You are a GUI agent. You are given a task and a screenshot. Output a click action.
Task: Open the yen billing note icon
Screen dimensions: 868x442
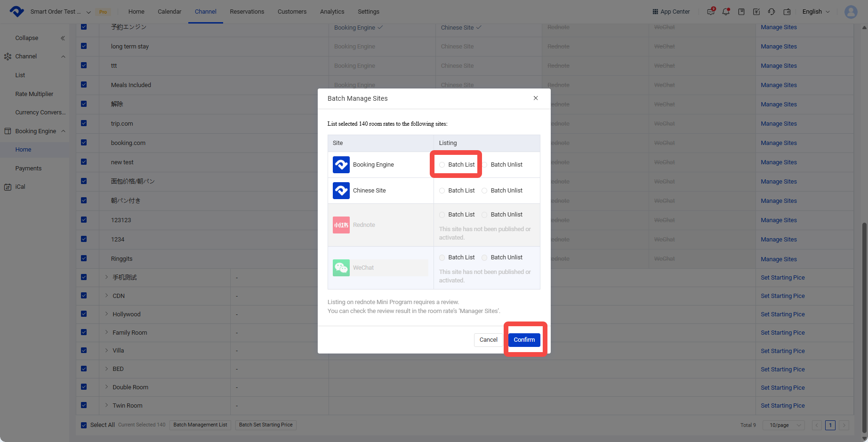coord(756,12)
